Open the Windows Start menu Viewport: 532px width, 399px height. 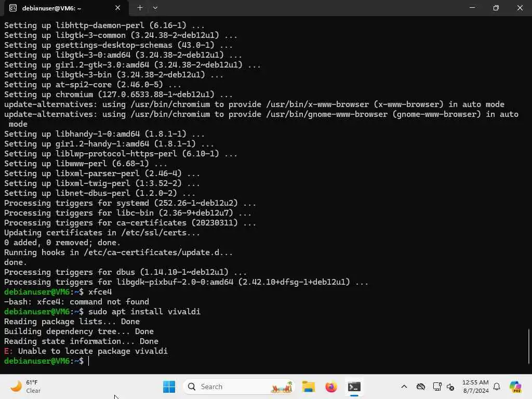169,387
